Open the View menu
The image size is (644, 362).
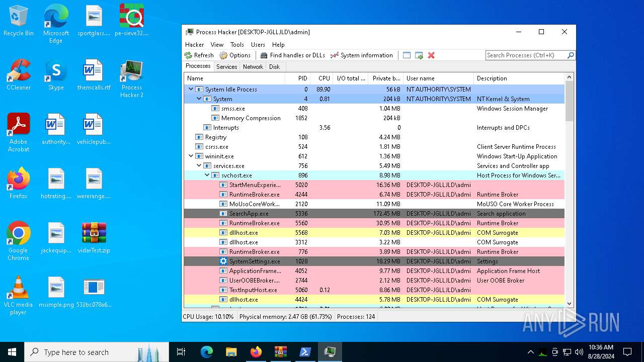tap(217, 45)
